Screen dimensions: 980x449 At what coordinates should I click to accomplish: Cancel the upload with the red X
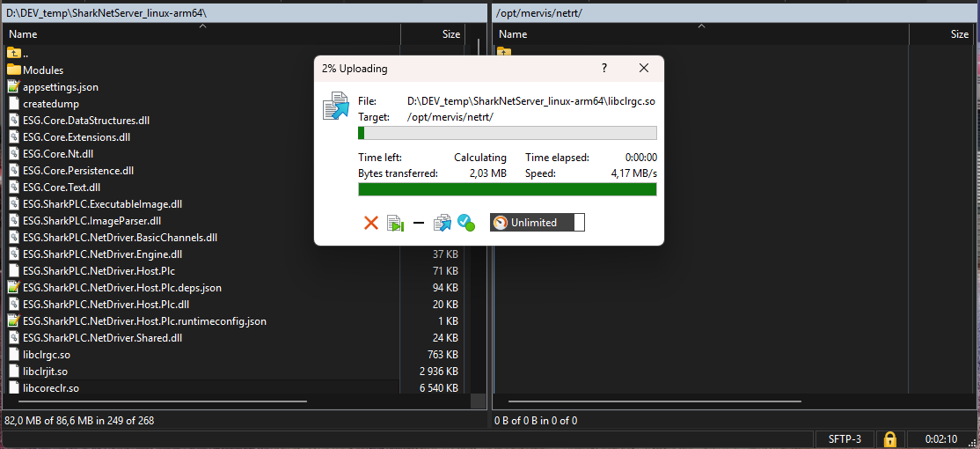coord(370,223)
